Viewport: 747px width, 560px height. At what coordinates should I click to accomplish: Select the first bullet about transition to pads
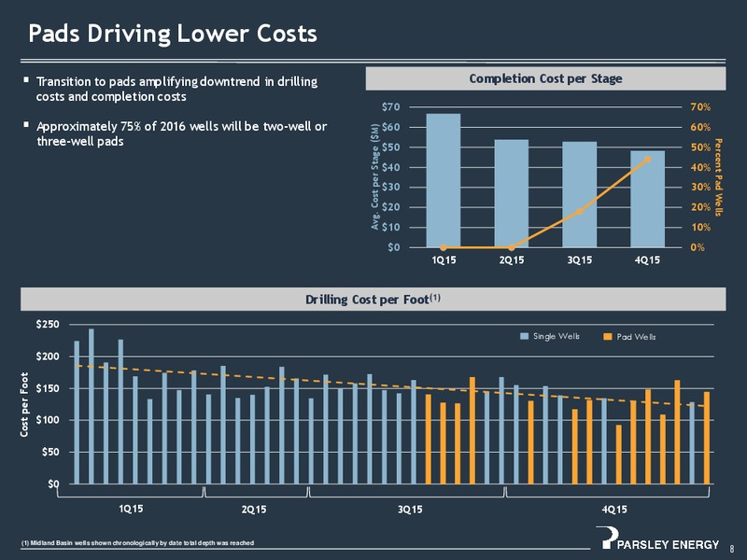point(176,89)
